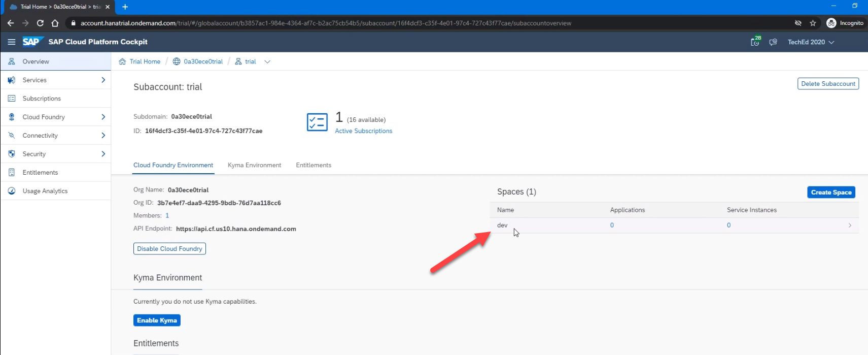Open the dev space row chevron

coord(850,225)
